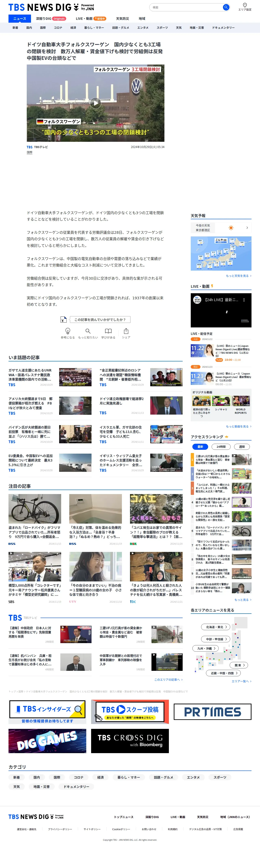The width and height of the screenshot is (260, 868).
Task: Open the 北海道・東北 area button
Action: coord(216,627)
